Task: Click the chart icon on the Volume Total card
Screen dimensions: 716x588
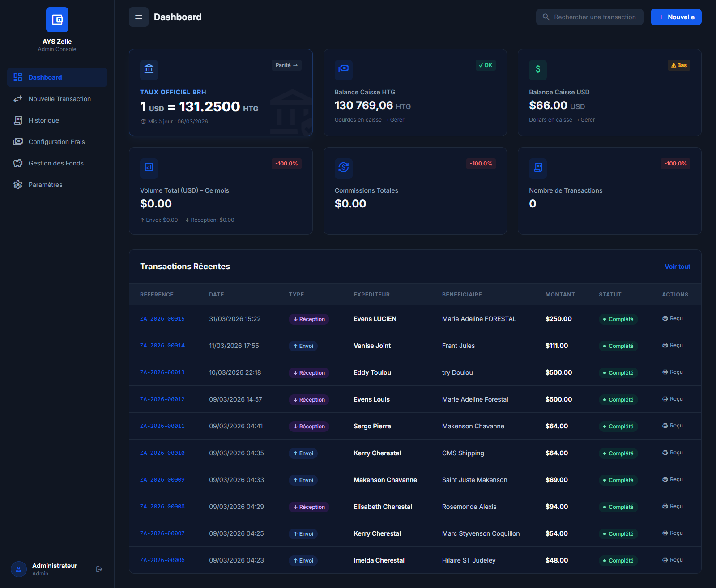Action: (149, 169)
